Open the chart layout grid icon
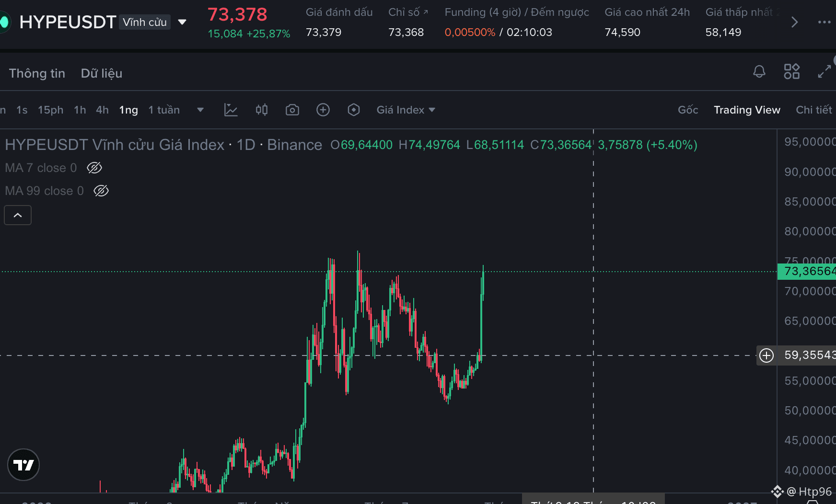 pyautogui.click(x=792, y=72)
